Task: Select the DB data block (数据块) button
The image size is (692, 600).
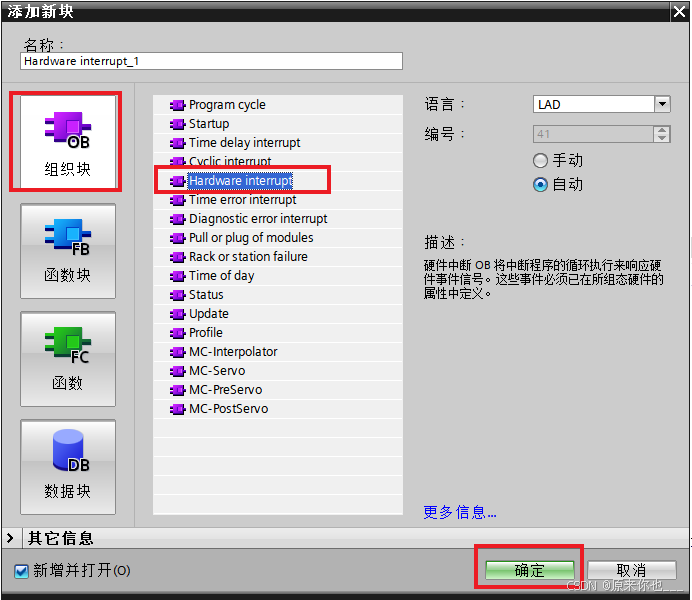Action: 68,467
